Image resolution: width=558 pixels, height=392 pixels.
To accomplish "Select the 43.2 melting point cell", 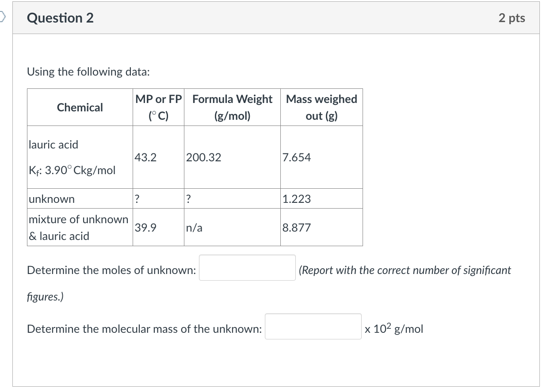I will click(145, 157).
